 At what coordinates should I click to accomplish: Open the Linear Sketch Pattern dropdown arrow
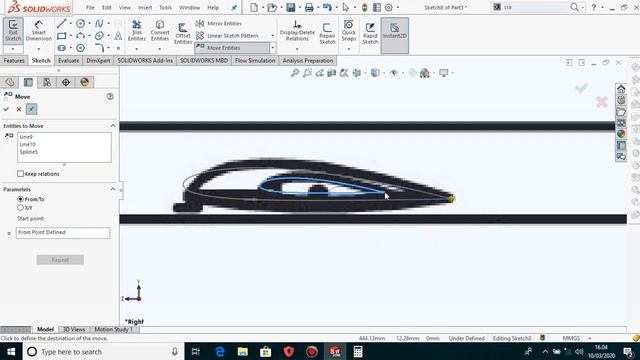273,36
